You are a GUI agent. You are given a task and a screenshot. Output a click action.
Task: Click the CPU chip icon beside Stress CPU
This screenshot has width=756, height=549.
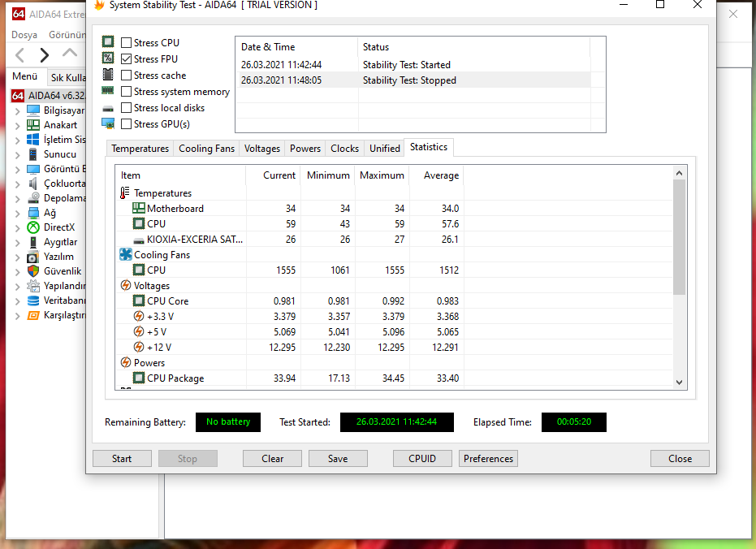[x=108, y=42]
